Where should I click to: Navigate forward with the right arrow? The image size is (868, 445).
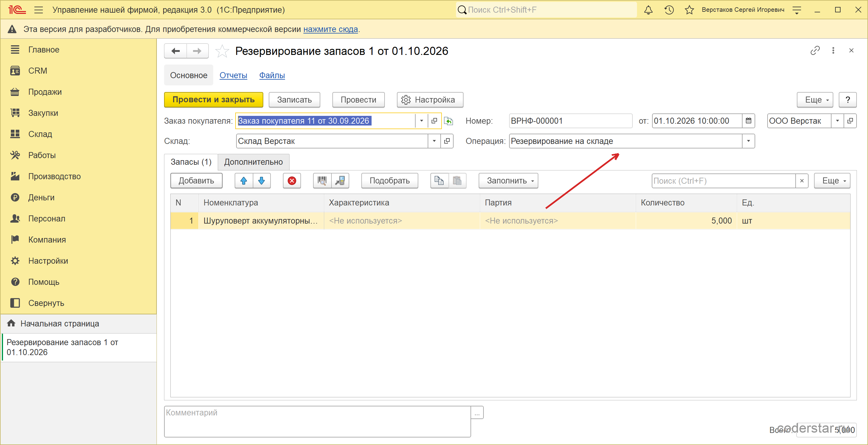tap(197, 51)
